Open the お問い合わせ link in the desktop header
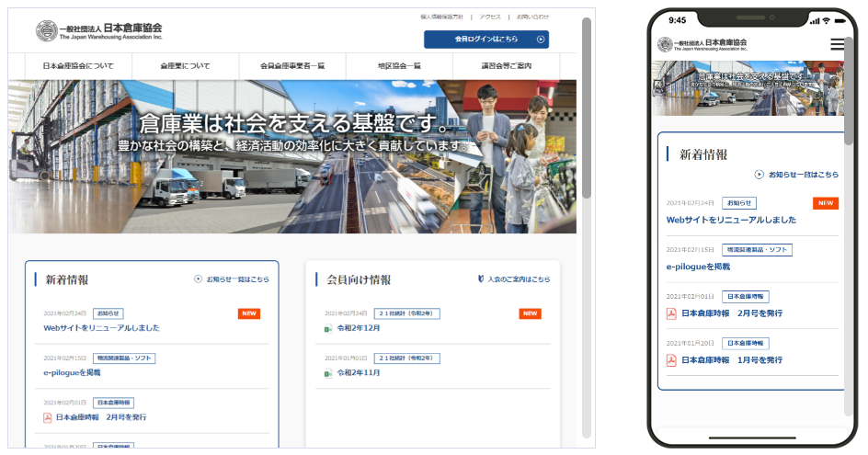868x455 pixels. [x=532, y=17]
